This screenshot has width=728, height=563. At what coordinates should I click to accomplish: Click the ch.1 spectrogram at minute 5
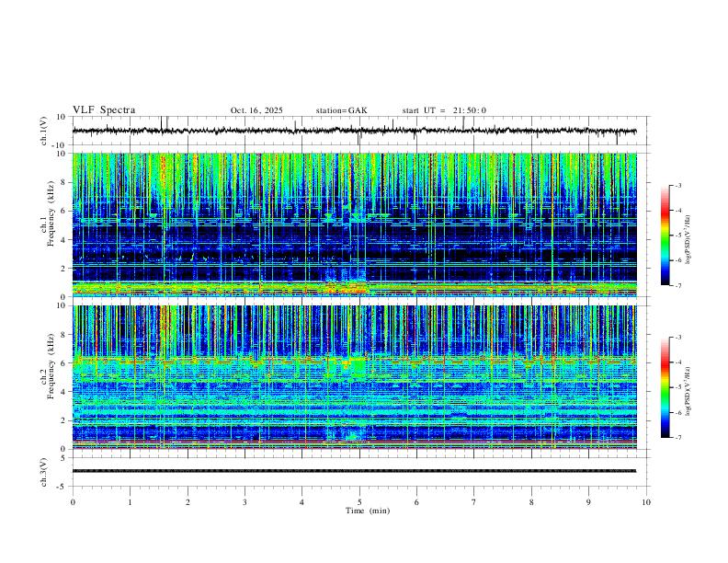(x=359, y=224)
